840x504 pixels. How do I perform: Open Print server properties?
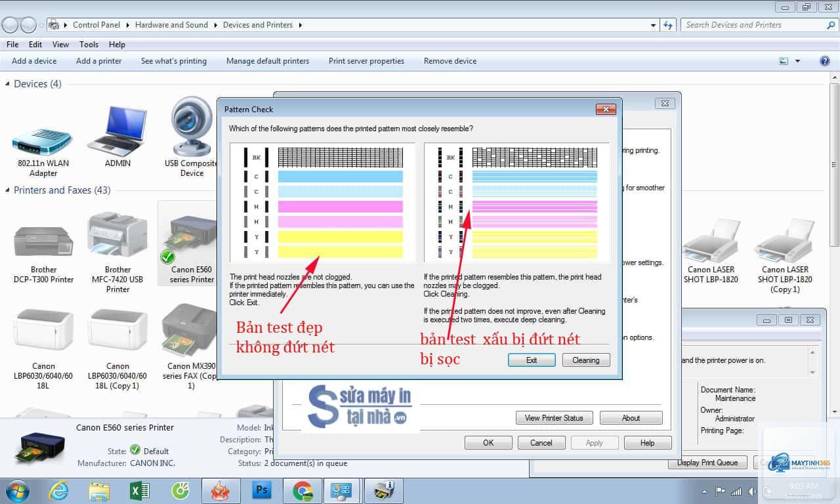click(x=366, y=61)
